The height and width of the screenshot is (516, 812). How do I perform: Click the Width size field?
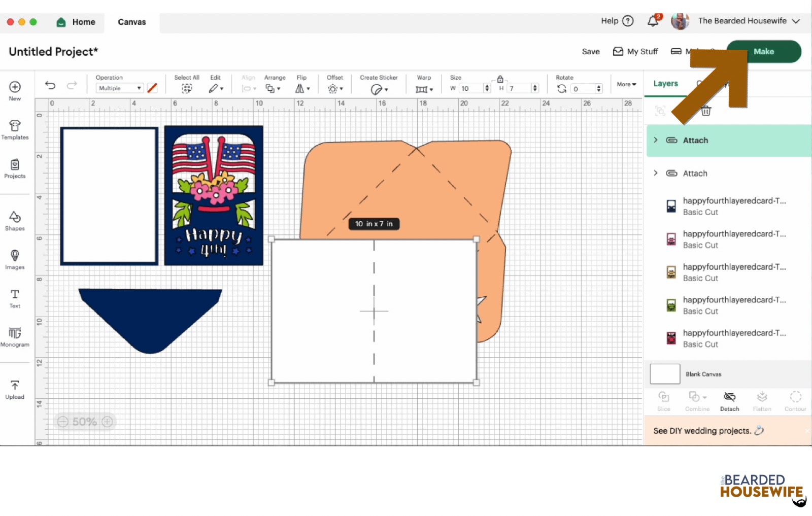pyautogui.click(x=471, y=88)
